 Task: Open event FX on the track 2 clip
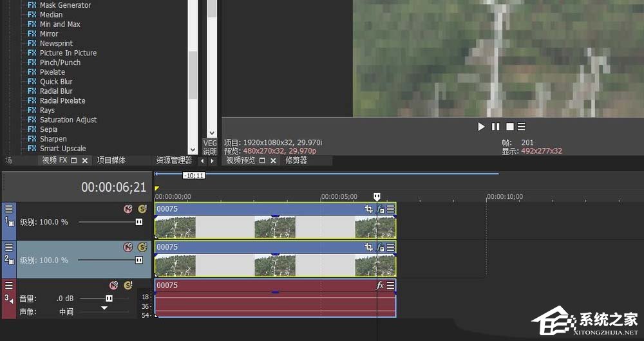(381, 248)
